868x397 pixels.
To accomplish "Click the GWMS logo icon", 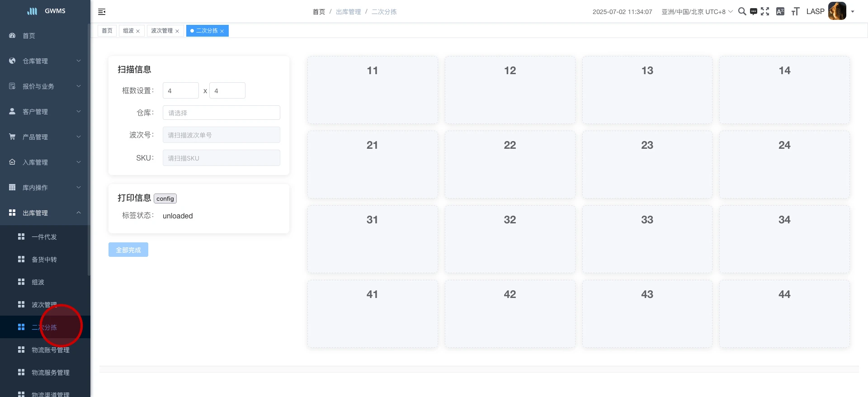I will click(x=33, y=11).
